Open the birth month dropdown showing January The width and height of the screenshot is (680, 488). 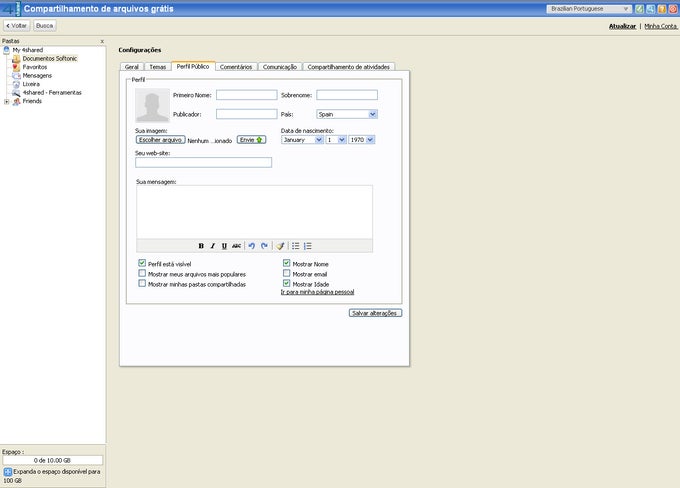[x=302, y=140]
